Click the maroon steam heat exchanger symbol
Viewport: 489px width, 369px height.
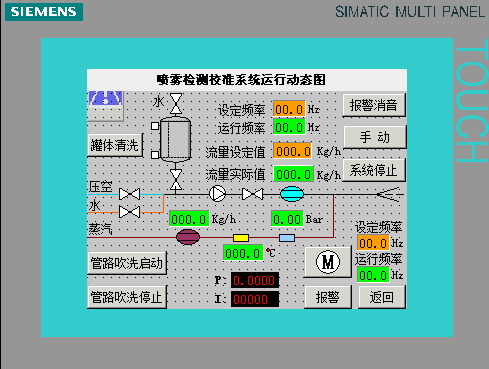pyautogui.click(x=188, y=237)
